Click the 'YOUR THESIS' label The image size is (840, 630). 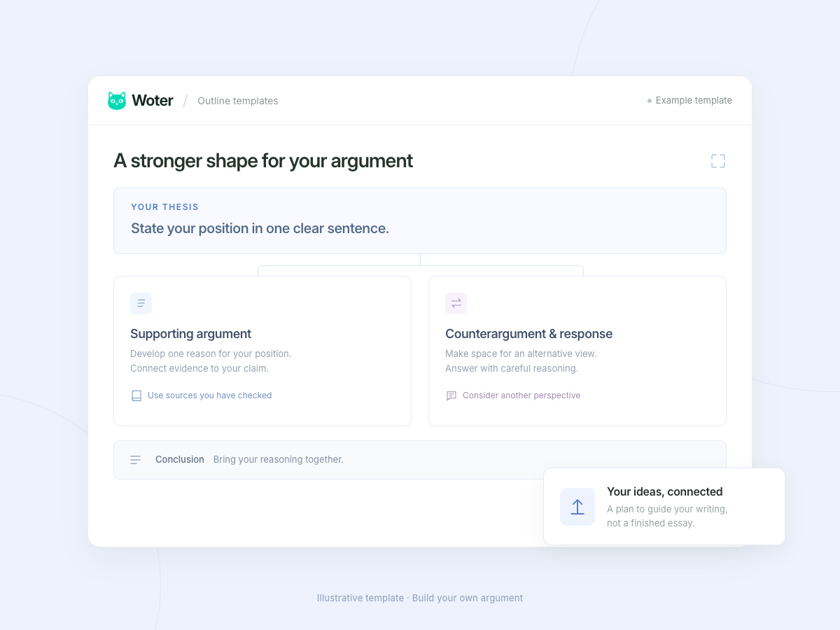click(164, 207)
